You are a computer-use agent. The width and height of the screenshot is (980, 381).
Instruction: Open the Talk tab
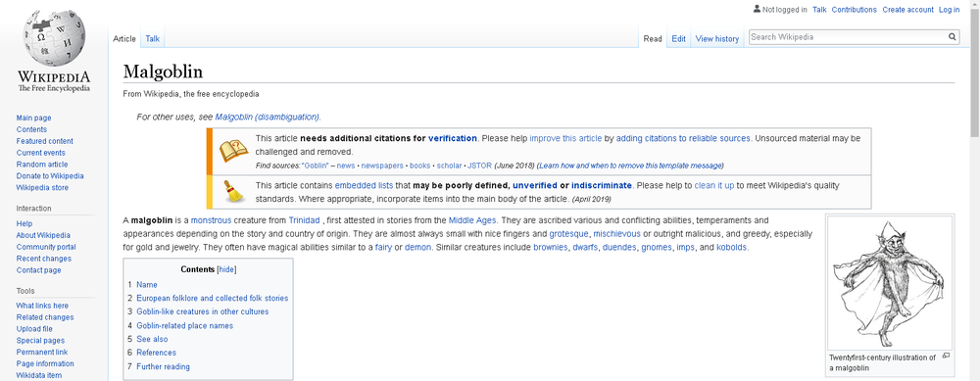pyautogui.click(x=153, y=39)
